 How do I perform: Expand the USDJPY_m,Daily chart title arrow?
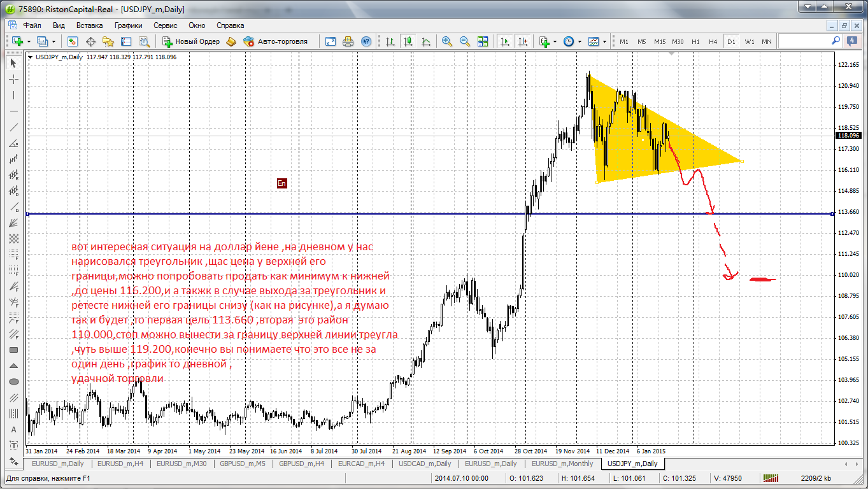[x=31, y=57]
